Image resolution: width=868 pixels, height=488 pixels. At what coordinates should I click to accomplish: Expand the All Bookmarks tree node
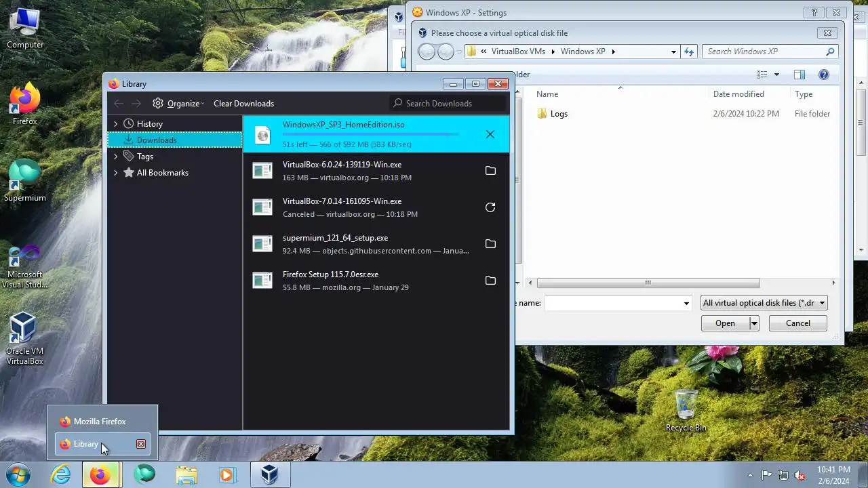click(x=115, y=173)
